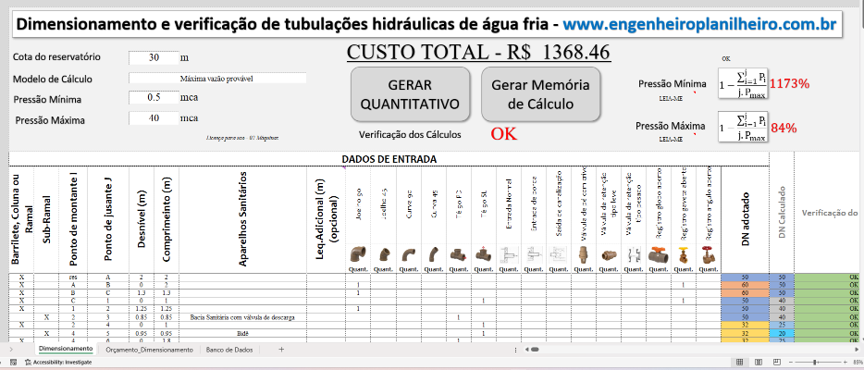Click the 'Desnível (m)' column header

[x=142, y=219]
